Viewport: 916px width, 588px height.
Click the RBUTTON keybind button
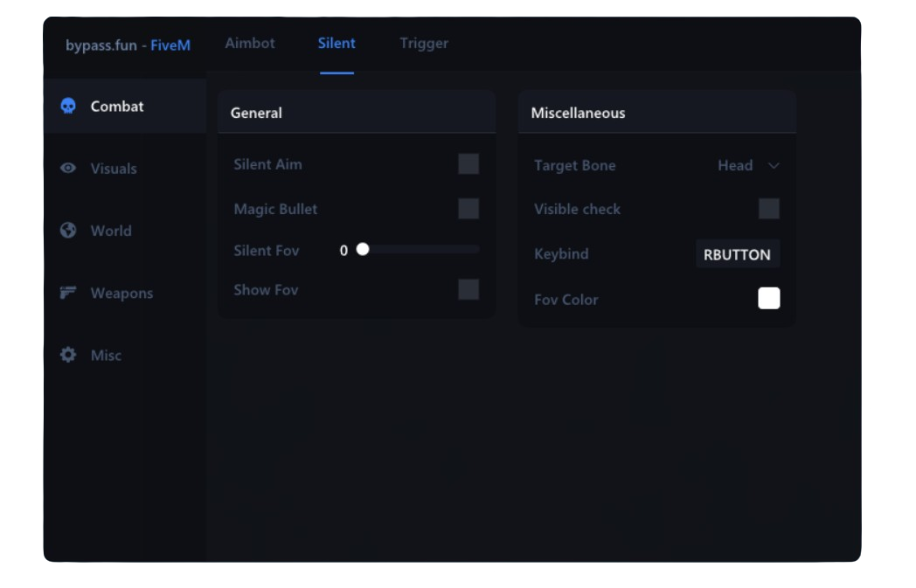pyautogui.click(x=737, y=253)
